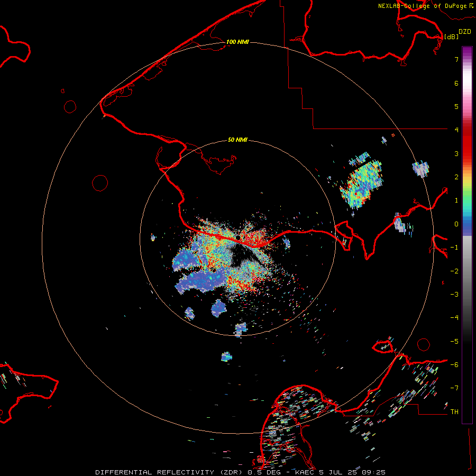Select the "0" tick label on the scale
This screenshot has height=476, width=476.
tap(456, 224)
